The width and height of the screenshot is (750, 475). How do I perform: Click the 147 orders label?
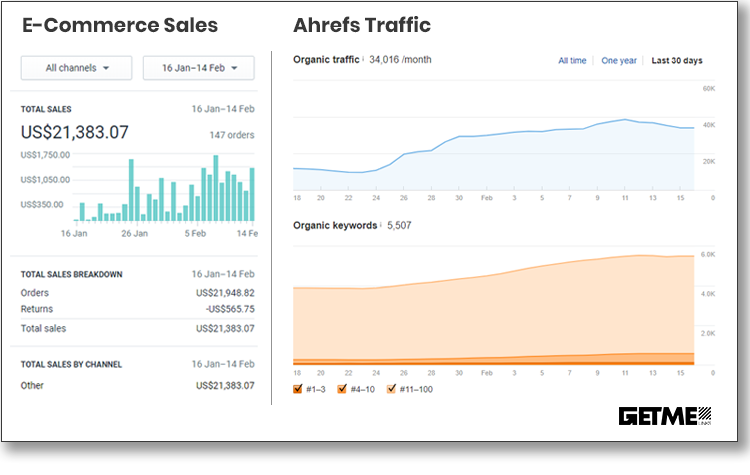pyautogui.click(x=232, y=135)
